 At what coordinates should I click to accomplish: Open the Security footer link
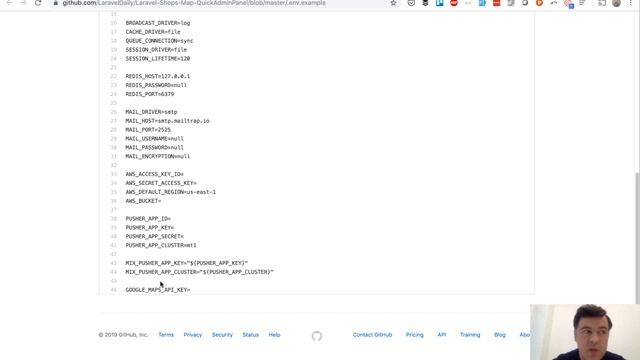click(222, 335)
